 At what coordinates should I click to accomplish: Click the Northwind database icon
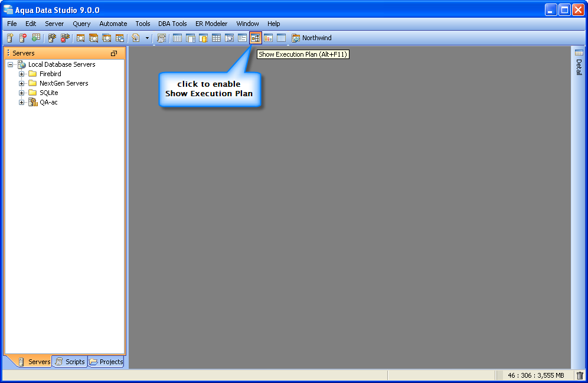coord(296,38)
